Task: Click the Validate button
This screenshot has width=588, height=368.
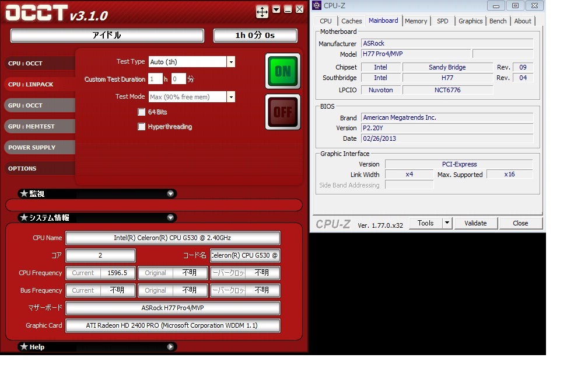Action: click(475, 223)
